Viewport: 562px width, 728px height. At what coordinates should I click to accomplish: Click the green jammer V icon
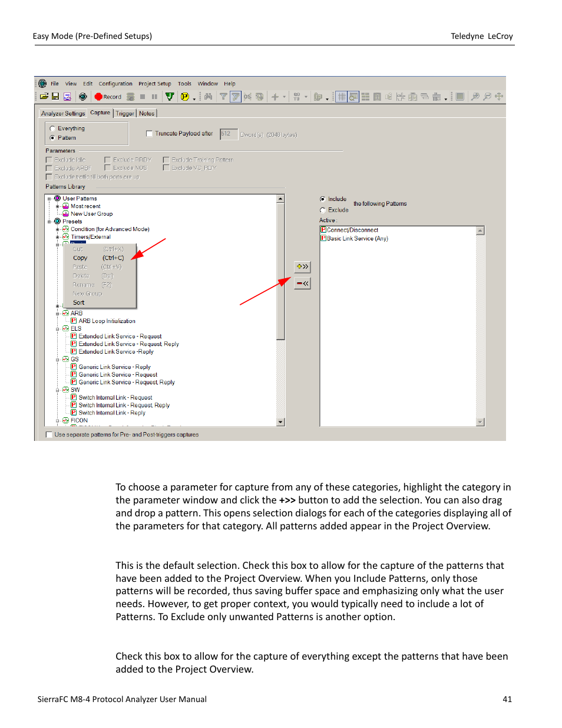coord(170,97)
